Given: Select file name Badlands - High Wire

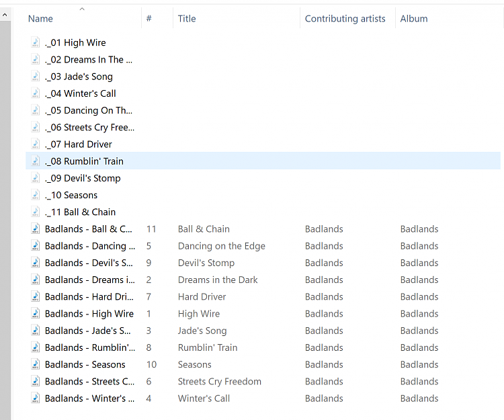Looking at the screenshot, I should click(x=89, y=314).
